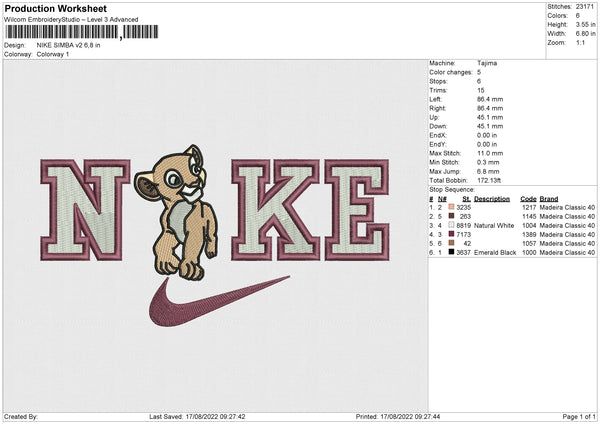The image size is (600, 424).
Task: Click the Max Stitch value '11.0 mm'
Action: (490, 153)
